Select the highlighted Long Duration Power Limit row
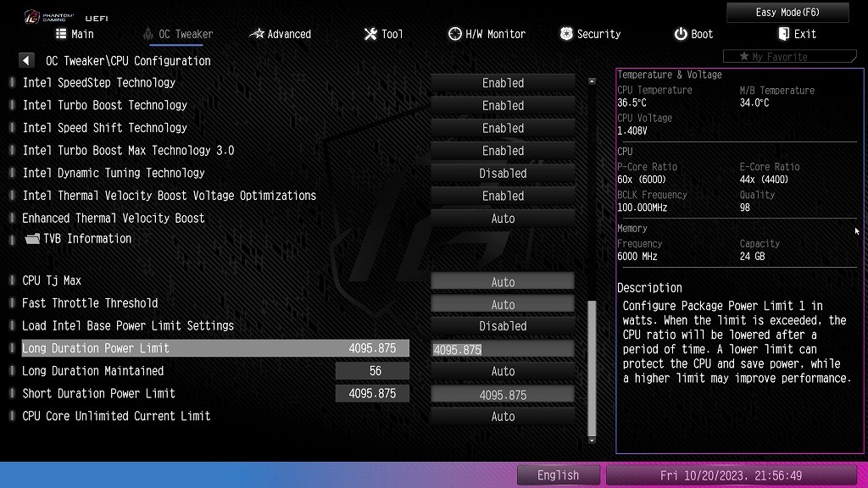868x488 pixels. [x=215, y=348]
